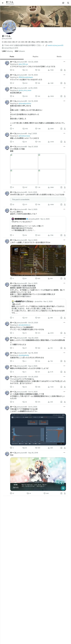View the 1,282 Following list

tap(7, 51)
